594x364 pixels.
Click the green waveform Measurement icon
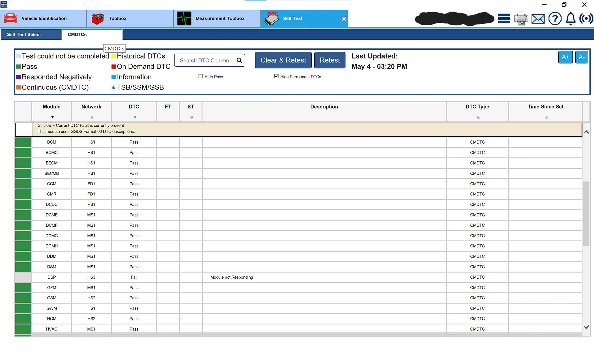coord(184,18)
